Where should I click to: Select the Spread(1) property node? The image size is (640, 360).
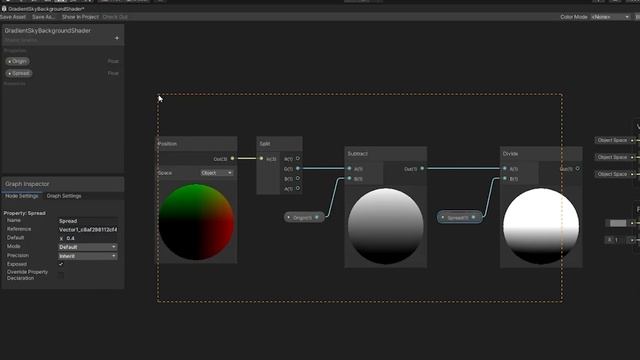pyautogui.click(x=460, y=217)
